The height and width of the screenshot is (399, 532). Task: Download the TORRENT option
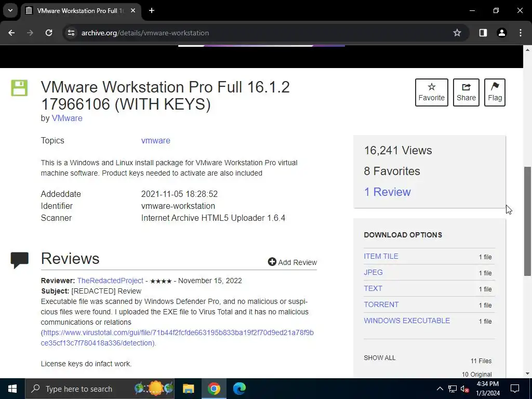tap(381, 304)
